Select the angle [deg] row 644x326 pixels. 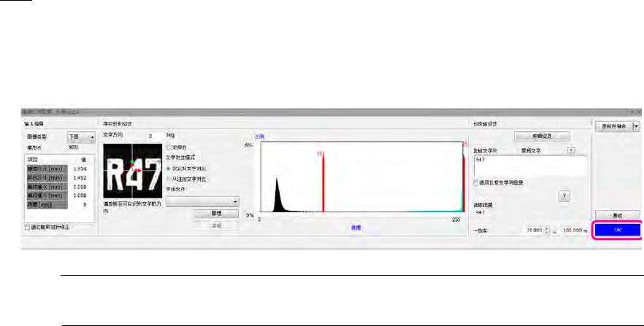point(58,204)
